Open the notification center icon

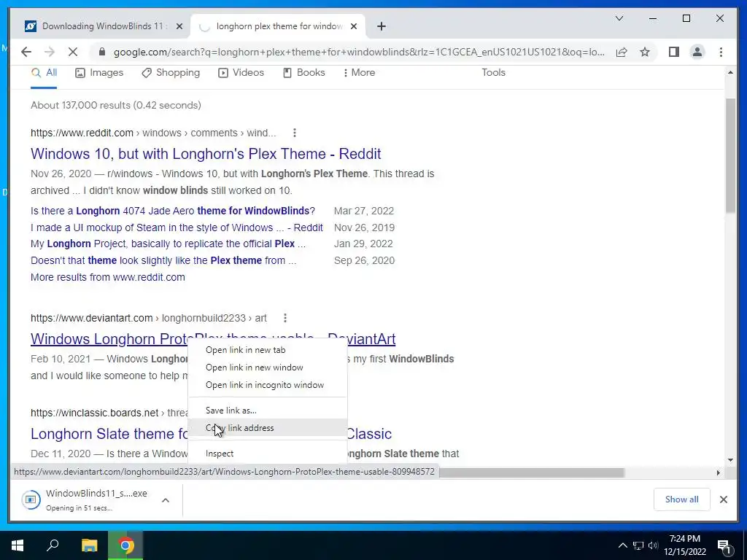point(724,546)
